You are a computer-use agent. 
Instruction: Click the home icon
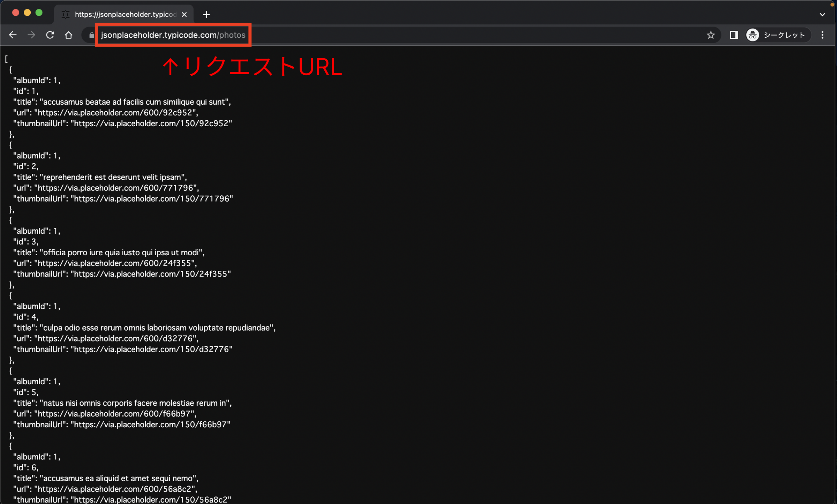[69, 35]
